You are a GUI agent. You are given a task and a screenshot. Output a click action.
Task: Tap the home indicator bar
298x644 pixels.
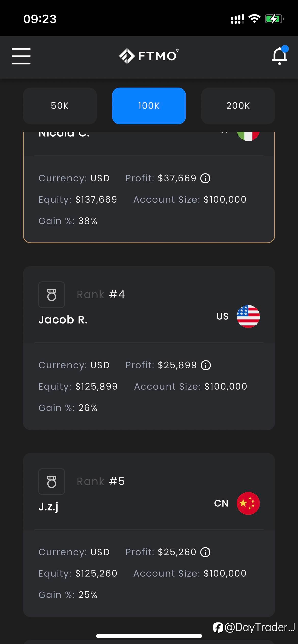(149, 636)
